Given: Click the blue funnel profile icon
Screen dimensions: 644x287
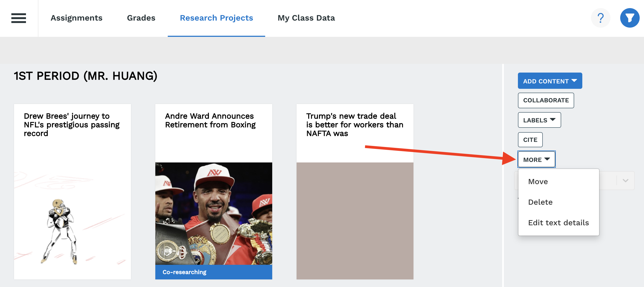Looking at the screenshot, I should (630, 18).
